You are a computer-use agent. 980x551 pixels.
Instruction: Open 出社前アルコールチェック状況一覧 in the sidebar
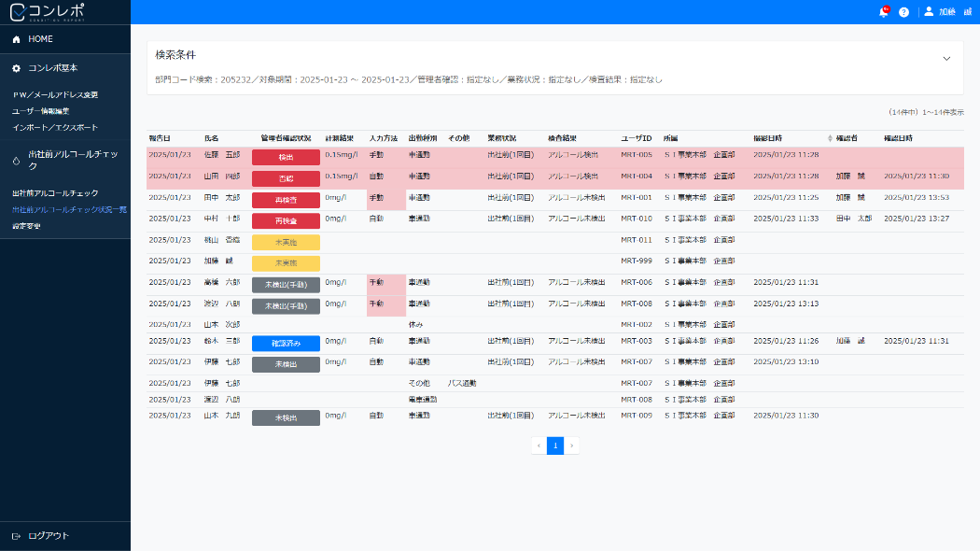coord(69,210)
